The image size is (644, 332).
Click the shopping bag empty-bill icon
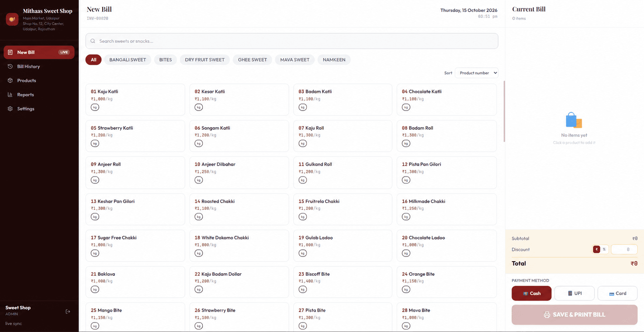click(574, 120)
